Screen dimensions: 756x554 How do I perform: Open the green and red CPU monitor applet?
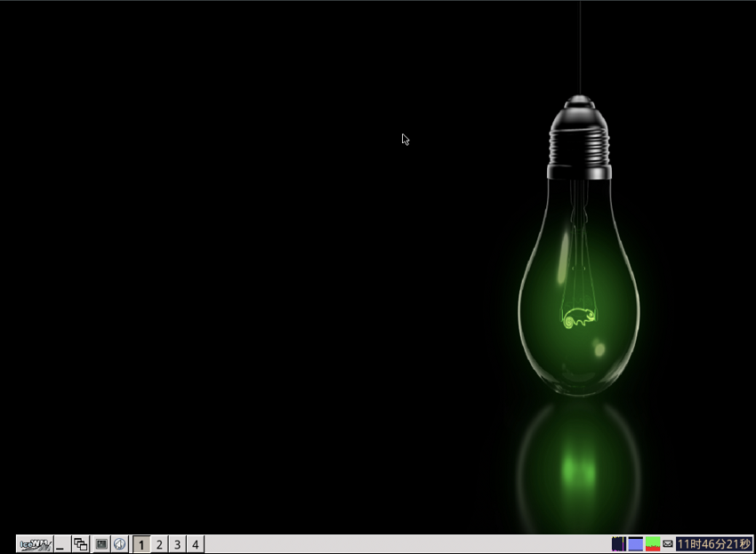pos(653,544)
